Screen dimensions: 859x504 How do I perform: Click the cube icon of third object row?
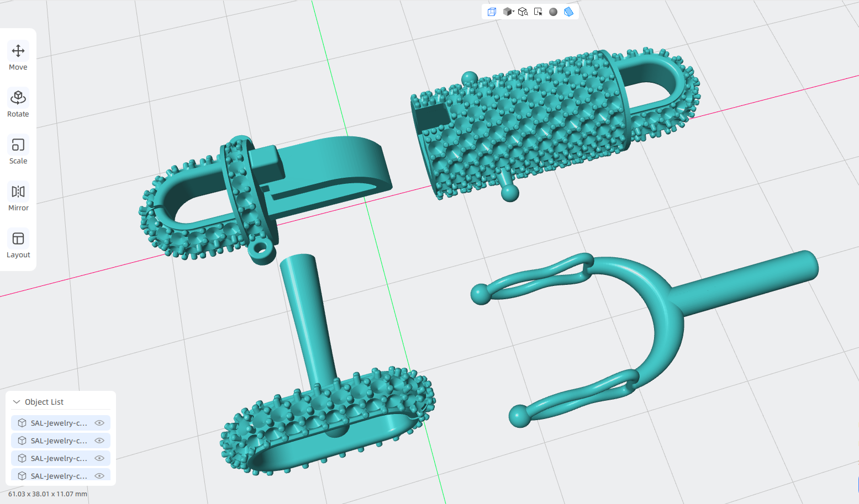pos(22,458)
